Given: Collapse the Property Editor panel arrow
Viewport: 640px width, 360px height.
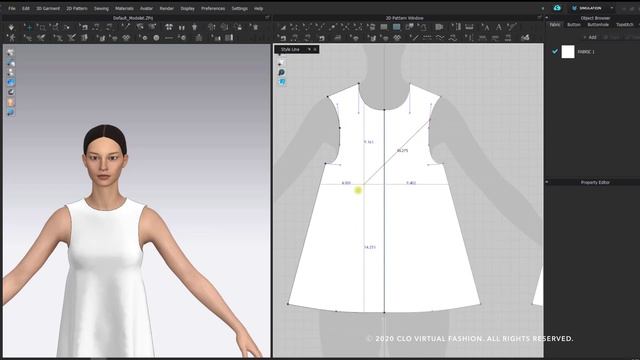Looking at the screenshot, I should pos(547,182).
